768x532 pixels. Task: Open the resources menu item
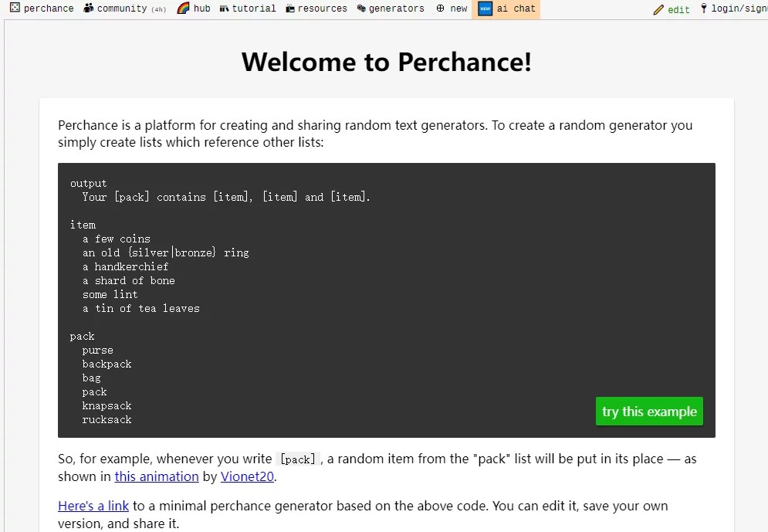click(316, 8)
